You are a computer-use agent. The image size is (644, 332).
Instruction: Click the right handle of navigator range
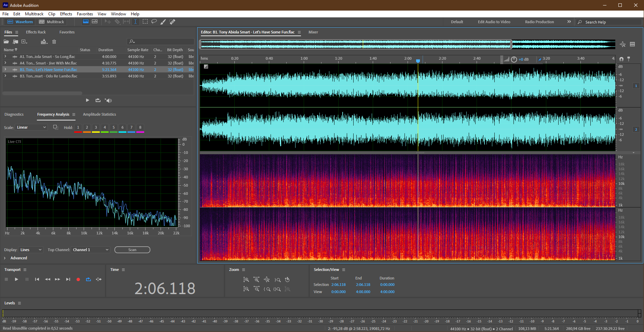511,44
